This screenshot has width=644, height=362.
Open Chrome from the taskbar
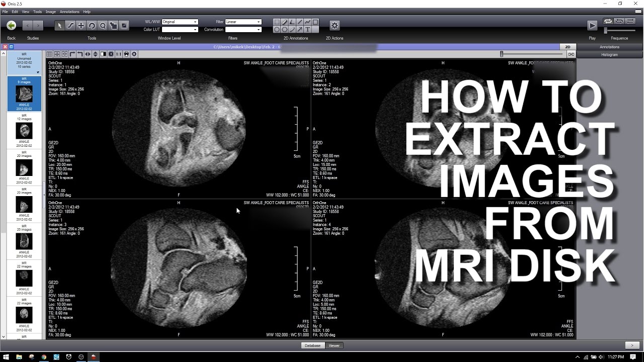point(44,356)
